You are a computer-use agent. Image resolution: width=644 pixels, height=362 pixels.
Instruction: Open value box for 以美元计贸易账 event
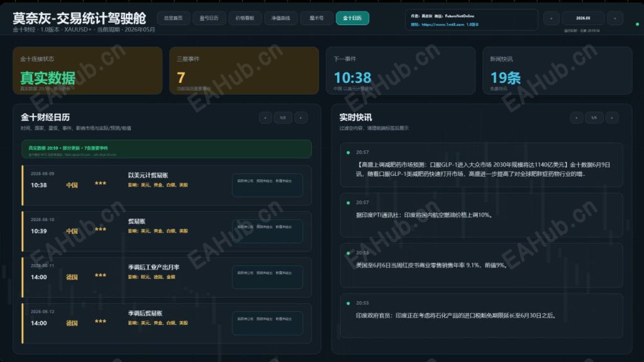267,185
